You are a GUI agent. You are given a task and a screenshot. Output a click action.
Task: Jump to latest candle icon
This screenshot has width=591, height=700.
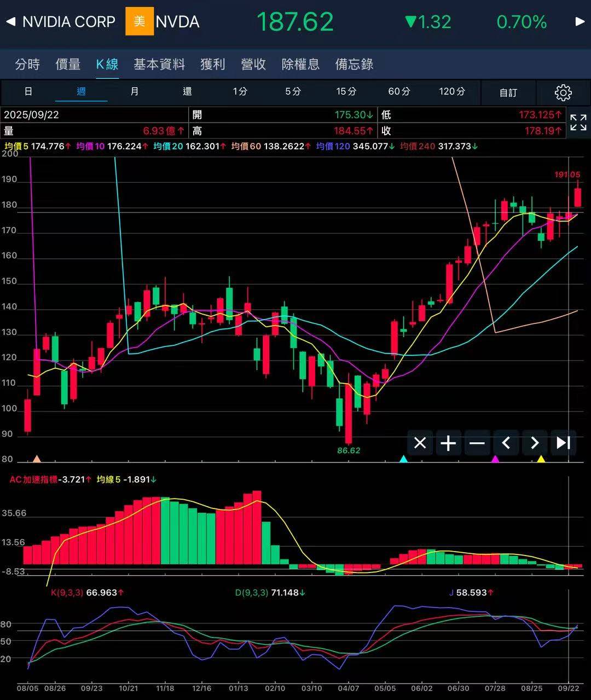563,443
